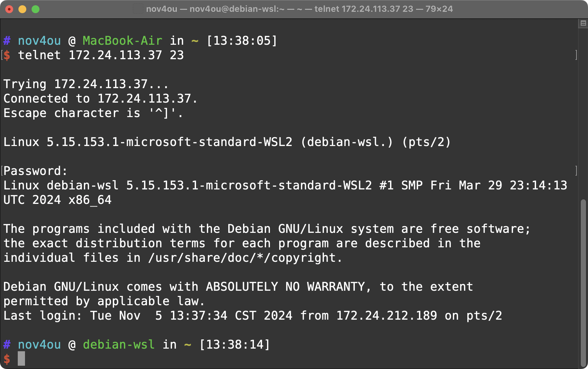Click the blinking terminal cursor block
The image size is (588, 369).
point(22,359)
